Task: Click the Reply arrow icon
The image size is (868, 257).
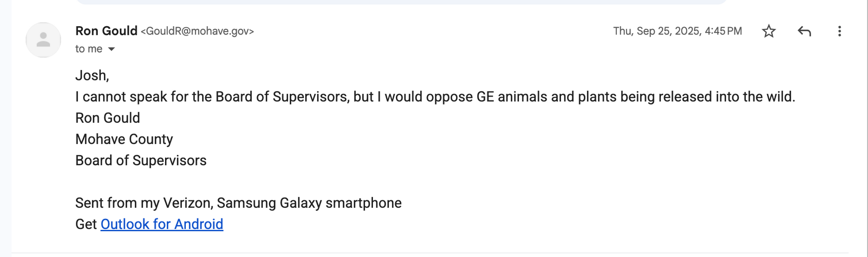Action: [x=804, y=31]
